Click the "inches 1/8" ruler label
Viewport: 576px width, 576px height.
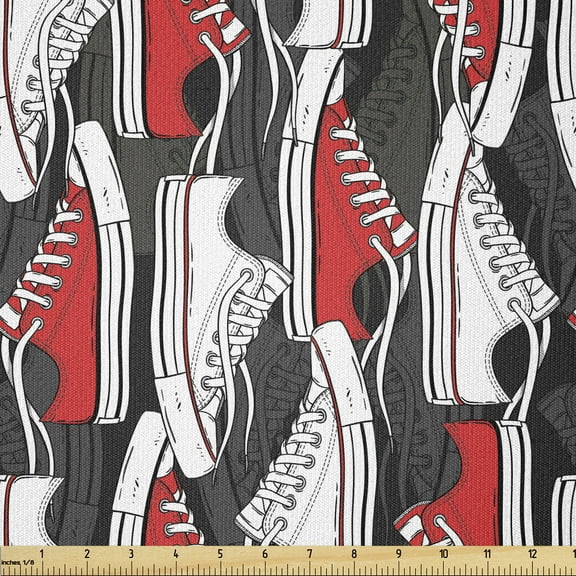pos(18,562)
